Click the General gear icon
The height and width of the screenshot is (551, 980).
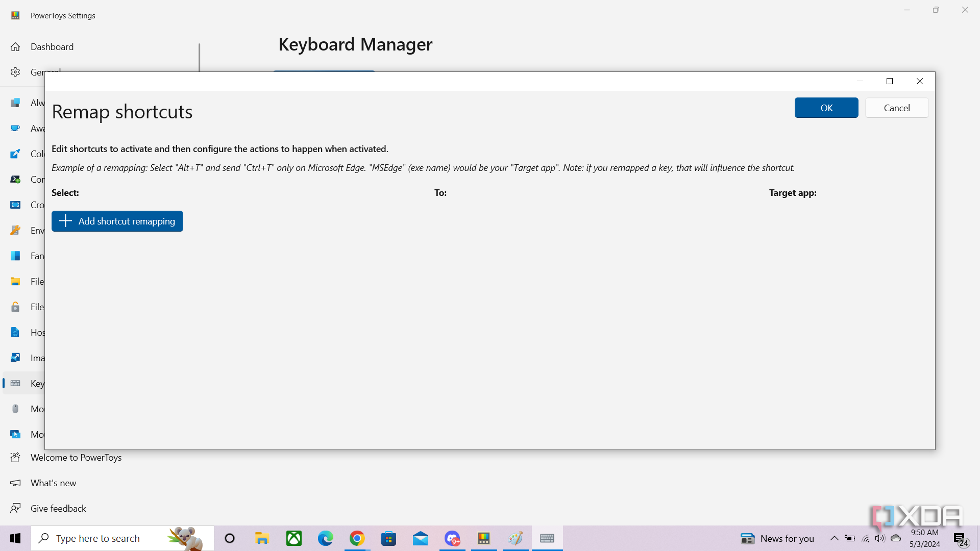tap(15, 72)
